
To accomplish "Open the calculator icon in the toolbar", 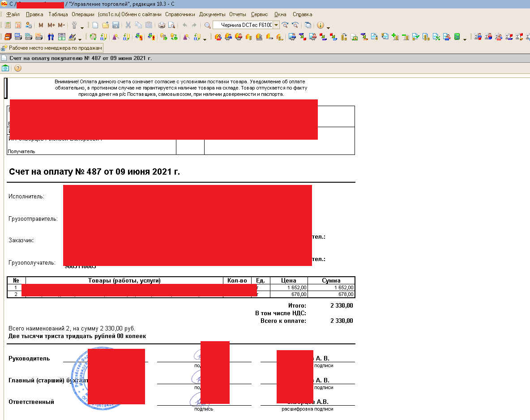I will coord(8,25).
